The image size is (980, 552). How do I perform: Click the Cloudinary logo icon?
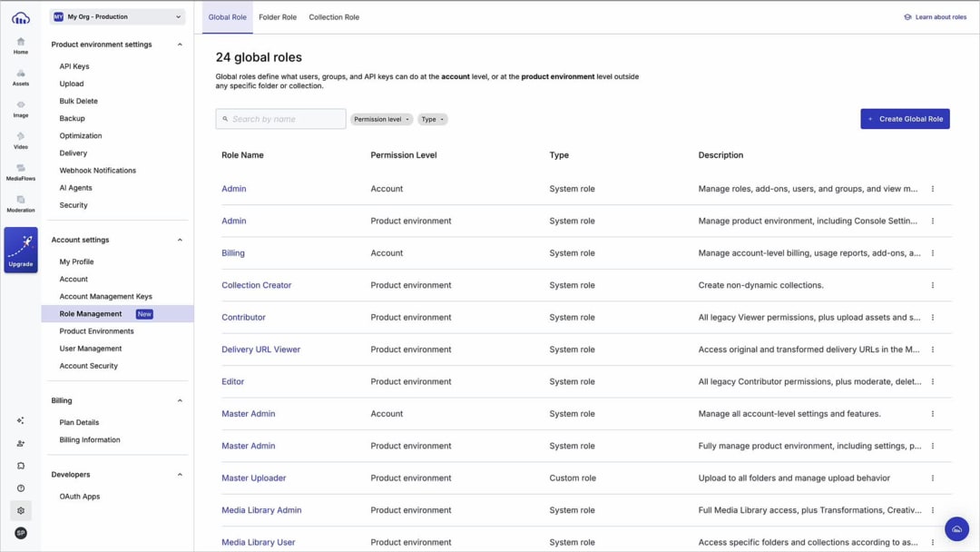click(21, 18)
